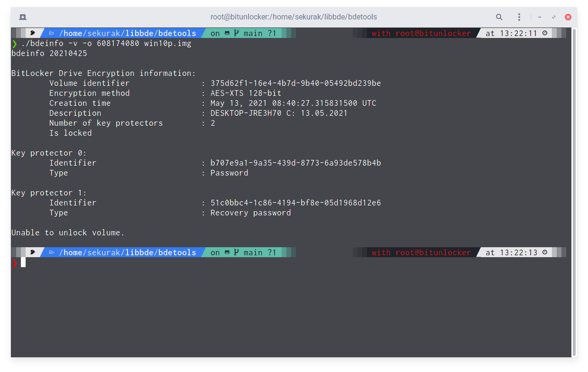Select the Volume identifier value 375d62f1
Viewport: 588px width, 372px height.
click(x=296, y=83)
